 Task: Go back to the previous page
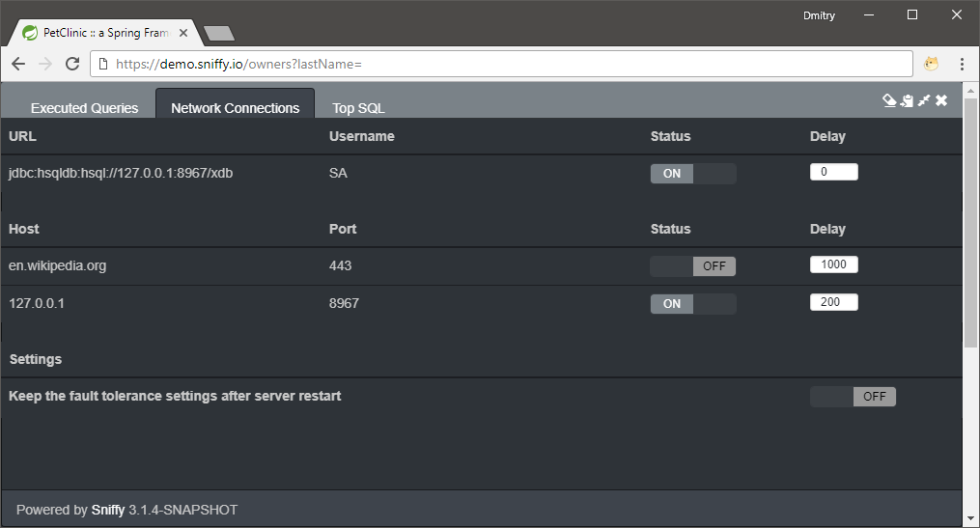18,64
